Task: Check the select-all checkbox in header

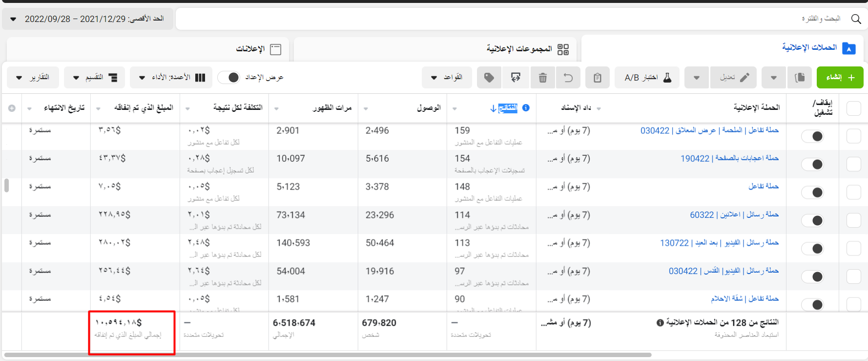Action: pyautogui.click(x=853, y=108)
